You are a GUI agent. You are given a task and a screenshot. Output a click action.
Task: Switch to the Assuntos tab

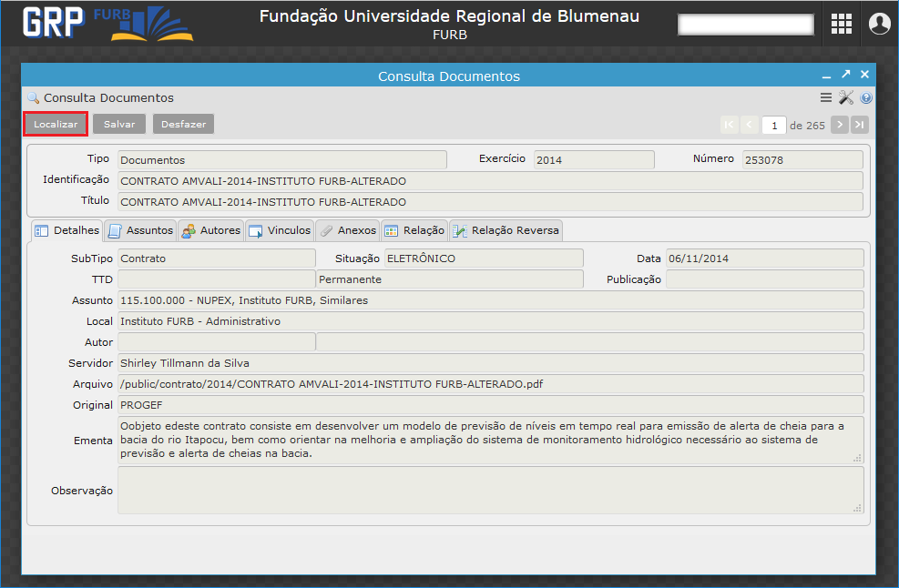click(140, 230)
